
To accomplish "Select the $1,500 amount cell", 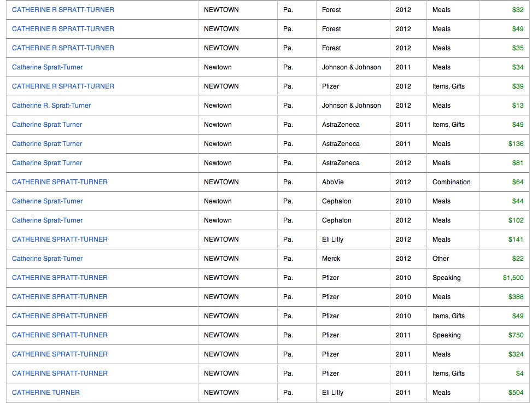I will [504, 277].
